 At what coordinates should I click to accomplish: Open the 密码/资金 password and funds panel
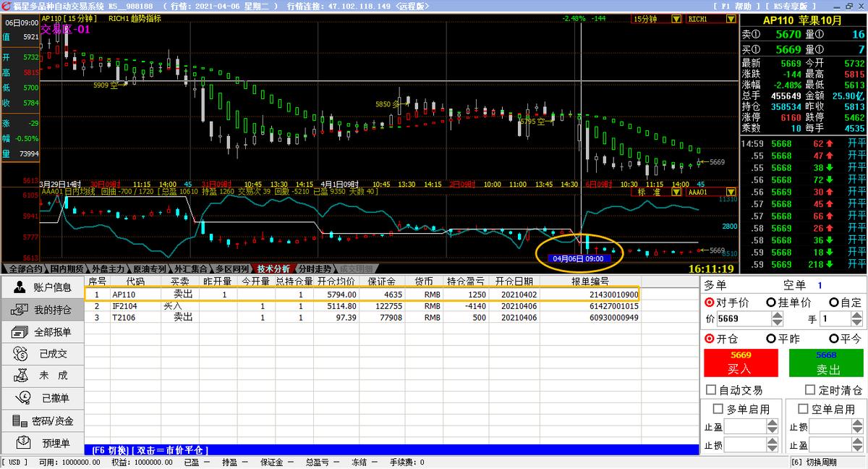42,421
